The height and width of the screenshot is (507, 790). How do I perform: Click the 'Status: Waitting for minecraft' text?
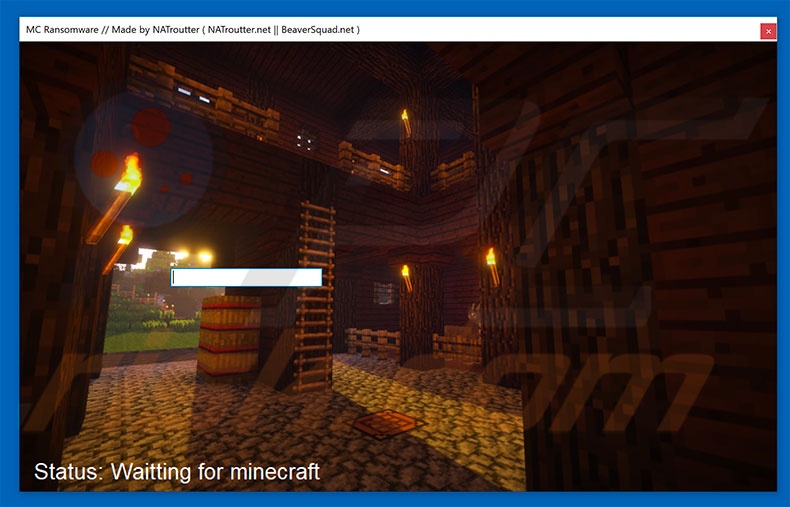pyautogui.click(x=177, y=472)
